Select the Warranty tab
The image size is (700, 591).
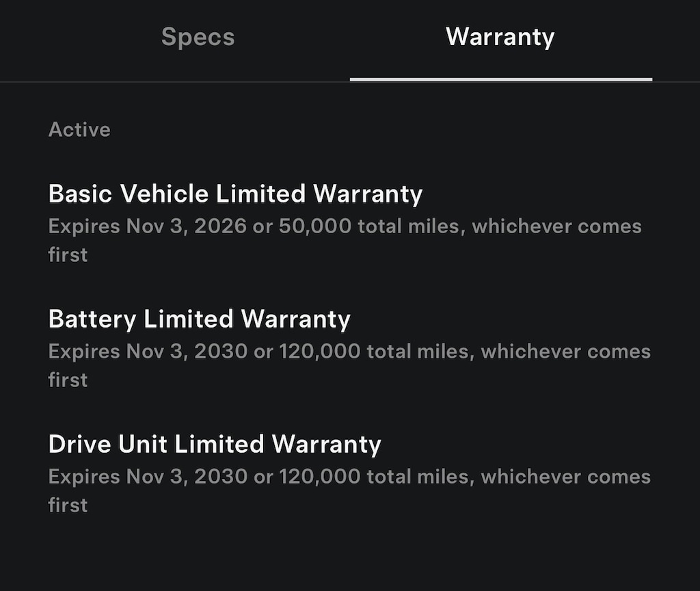[500, 37]
